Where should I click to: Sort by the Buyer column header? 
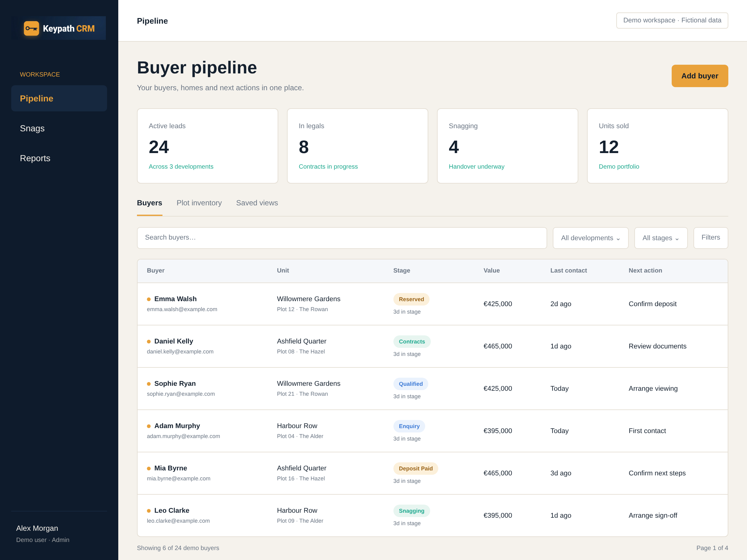tap(156, 270)
